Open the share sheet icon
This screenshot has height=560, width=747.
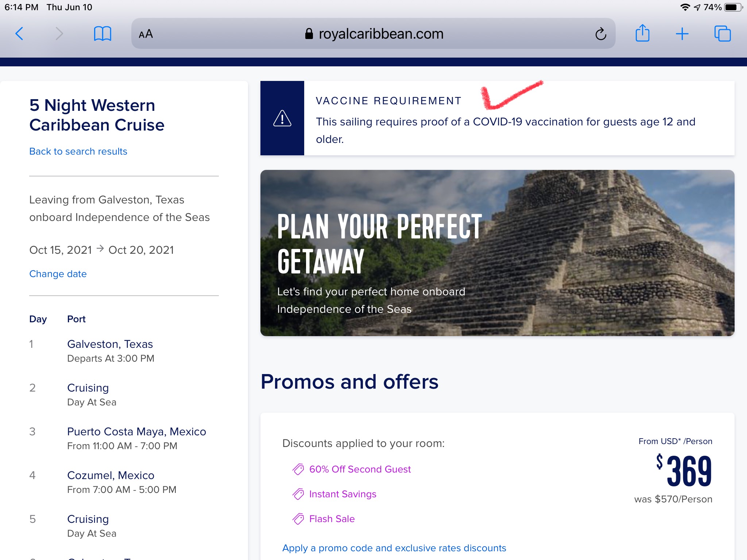(x=642, y=33)
